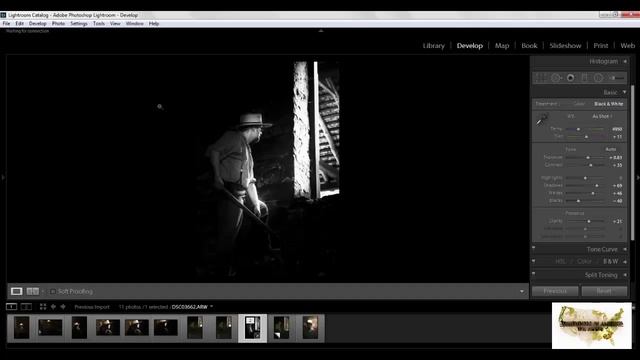Set treatment to Color
The height and width of the screenshot is (360, 640).
coord(579,104)
